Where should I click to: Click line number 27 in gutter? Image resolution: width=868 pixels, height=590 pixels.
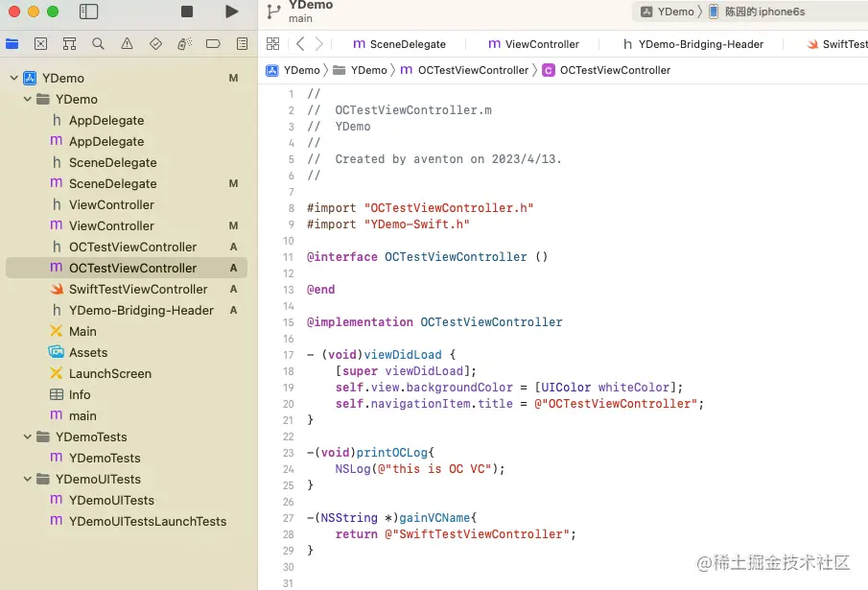[x=289, y=518]
